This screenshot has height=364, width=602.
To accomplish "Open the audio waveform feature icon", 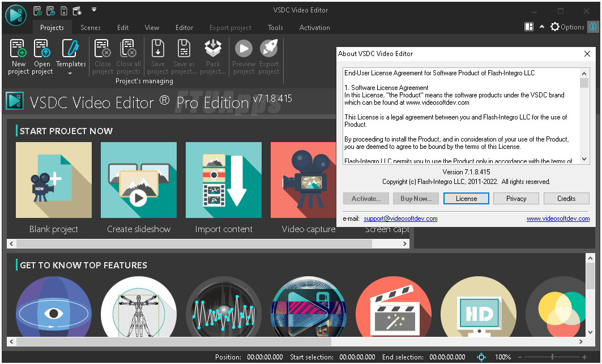I will pos(224,307).
